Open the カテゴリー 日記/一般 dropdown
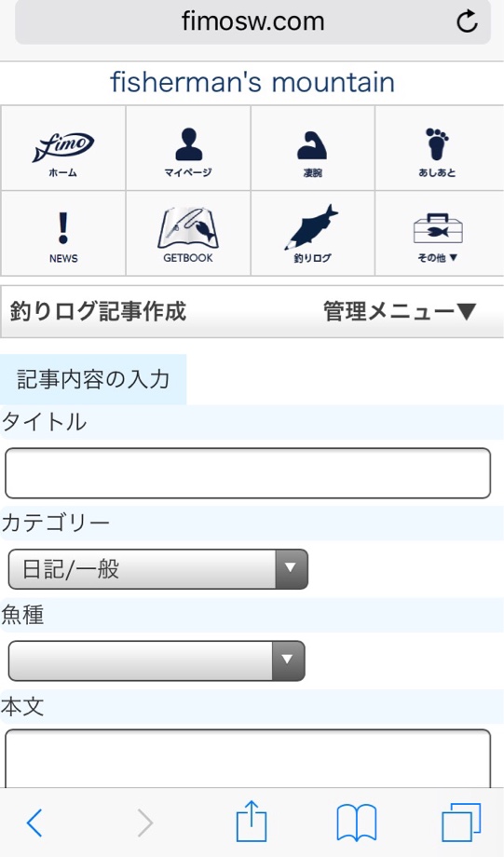Screen dimensions: 504x857 (158, 569)
